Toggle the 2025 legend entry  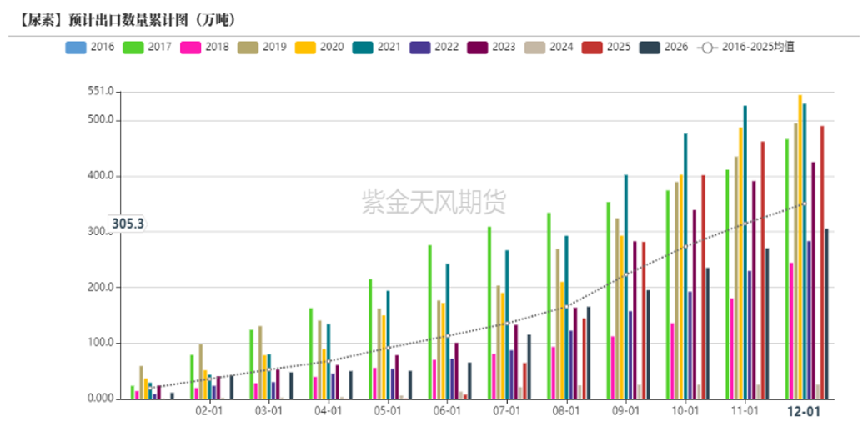pyautogui.click(x=606, y=47)
